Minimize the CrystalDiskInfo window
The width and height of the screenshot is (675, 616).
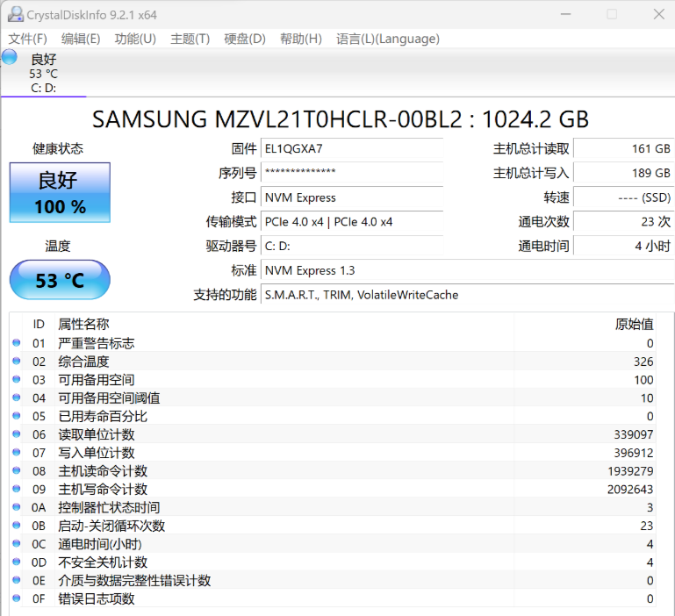[x=565, y=14]
